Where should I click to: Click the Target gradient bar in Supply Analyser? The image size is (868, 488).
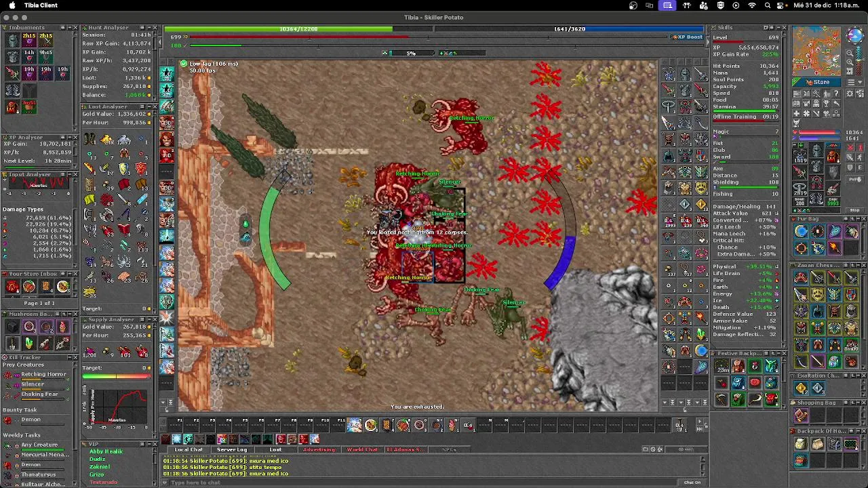click(117, 376)
